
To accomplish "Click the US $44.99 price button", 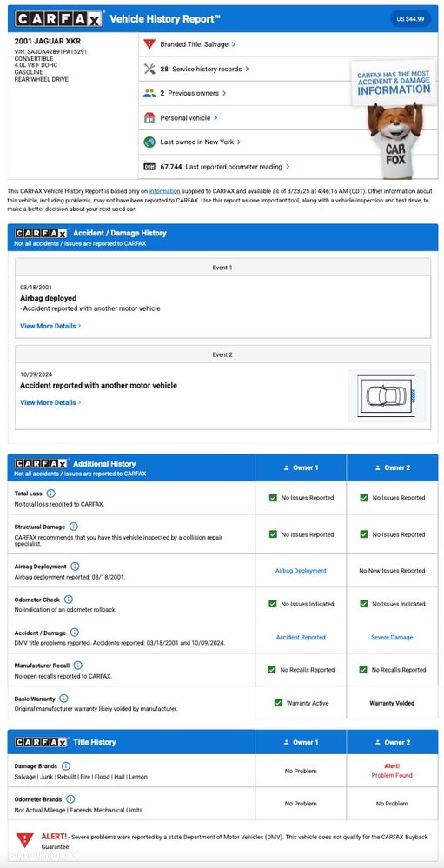I will [410, 19].
